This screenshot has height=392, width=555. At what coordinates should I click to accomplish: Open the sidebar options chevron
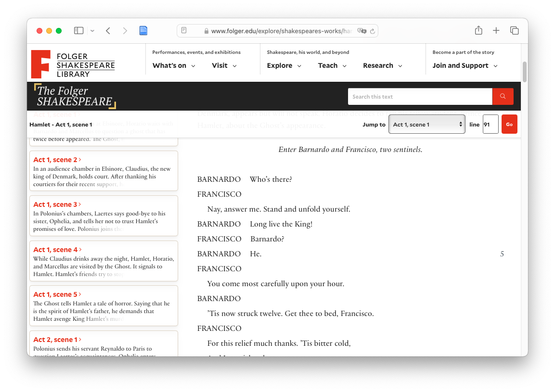click(x=92, y=31)
